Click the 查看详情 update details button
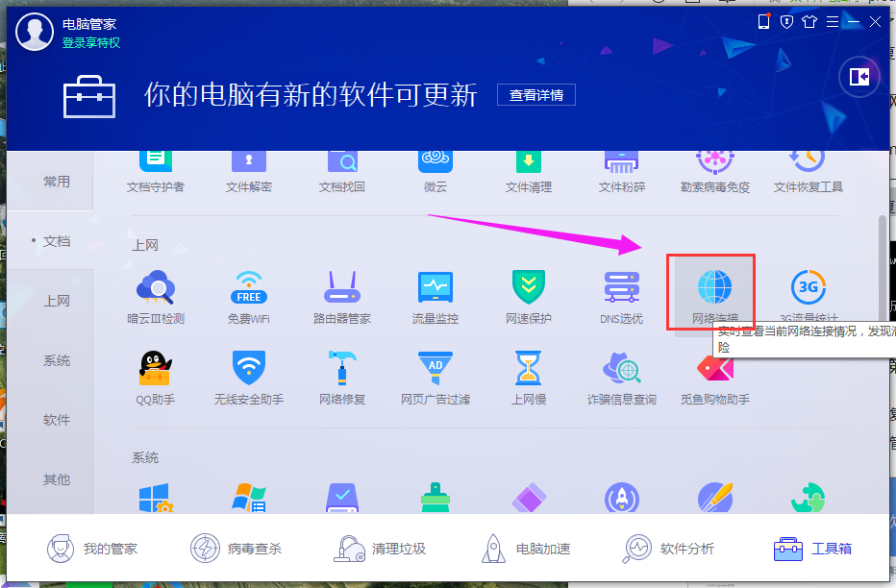The image size is (896, 588). point(535,94)
